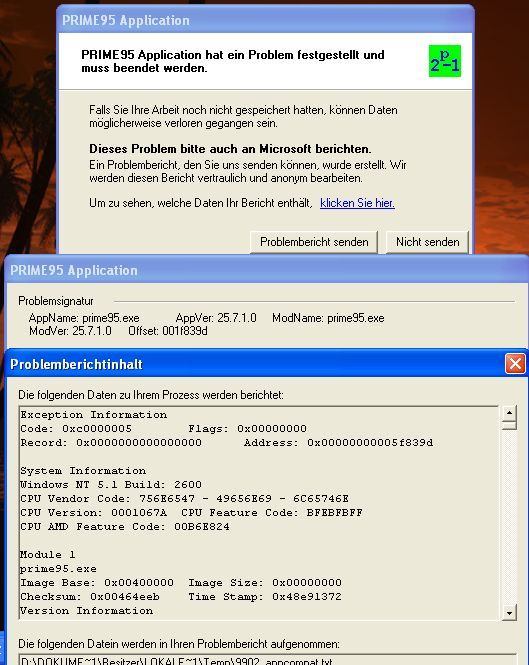
Task: Click 'CPU AMD Feature Code: 00B6E824' line
Action: click(x=125, y=527)
